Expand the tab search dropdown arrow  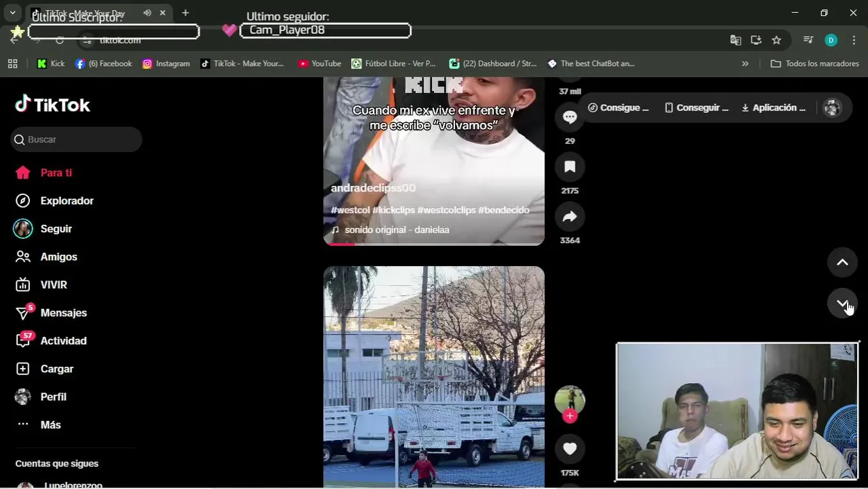point(12,13)
